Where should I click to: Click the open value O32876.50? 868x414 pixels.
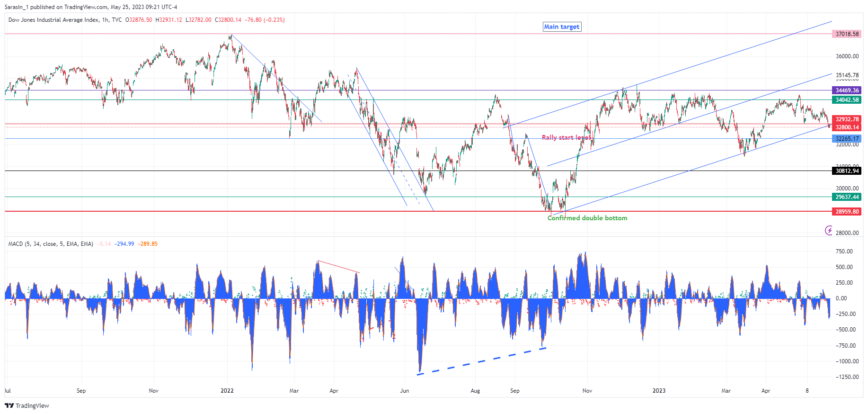click(139, 20)
